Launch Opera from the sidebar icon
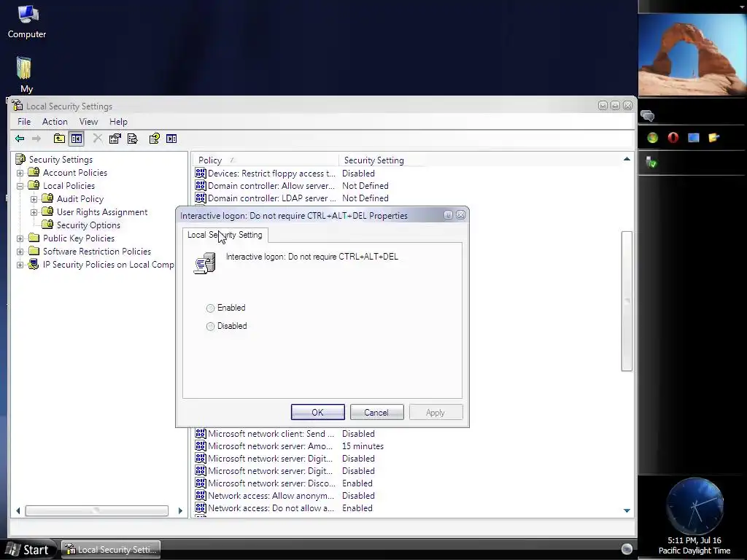The image size is (747, 560). click(673, 138)
